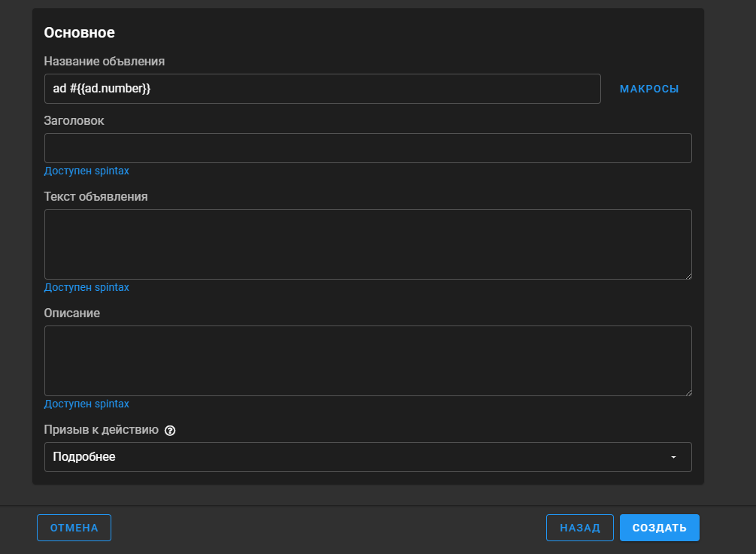Click the resize handle of Текст объявления textarea

(x=688, y=276)
